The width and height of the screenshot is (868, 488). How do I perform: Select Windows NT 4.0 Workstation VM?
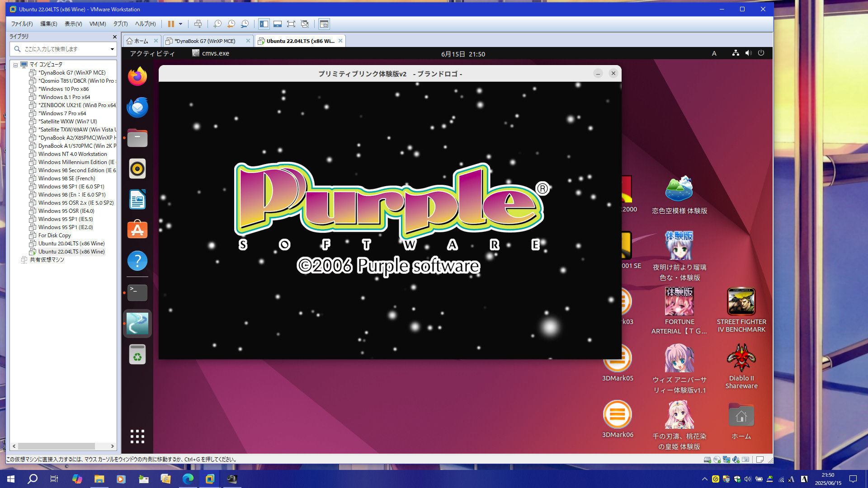tap(72, 154)
